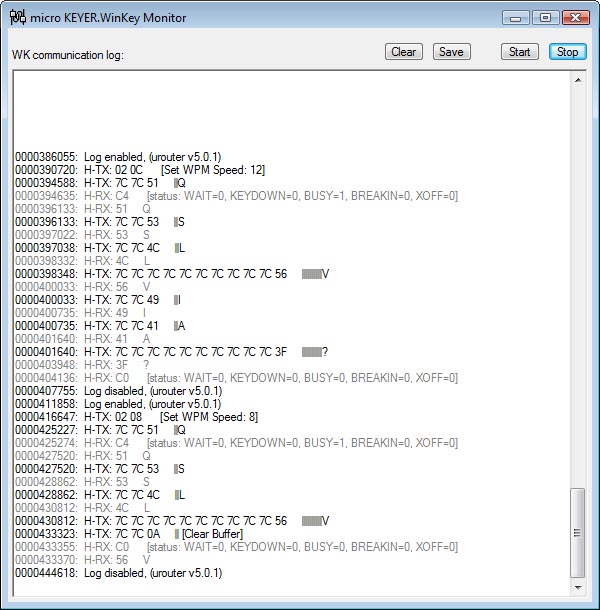The width and height of the screenshot is (600, 610).
Task: Click the 'WK communication log:' label
Action: [68, 55]
